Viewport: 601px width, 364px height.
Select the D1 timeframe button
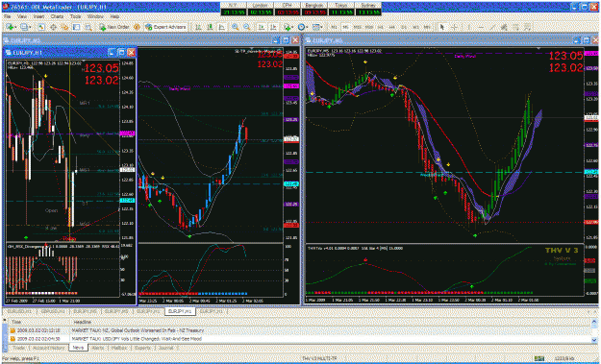click(404, 27)
